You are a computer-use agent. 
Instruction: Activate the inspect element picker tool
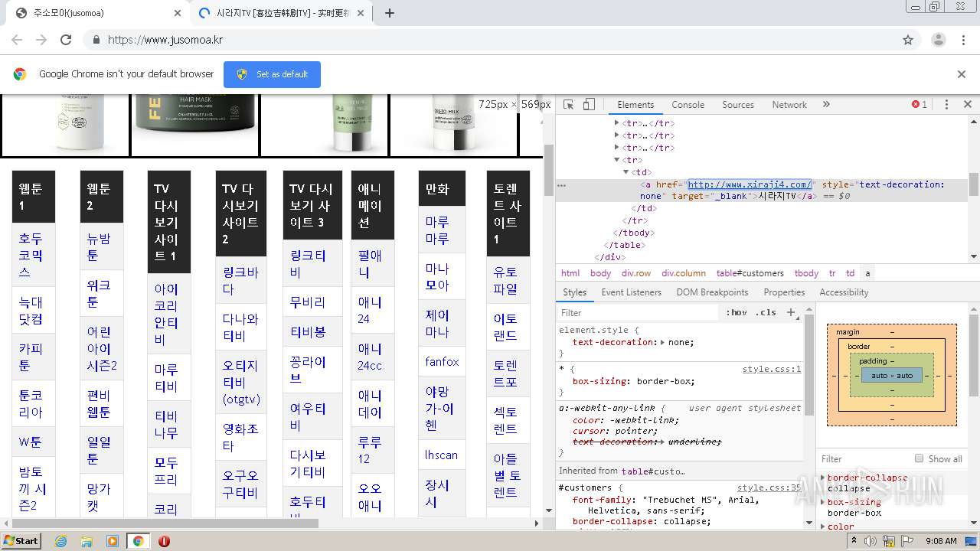(x=568, y=105)
